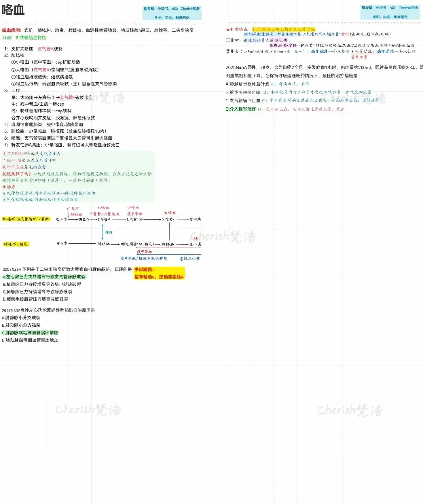Click '支气管cap' in the circulation diagram
423x504 pixels.
(134, 219)
